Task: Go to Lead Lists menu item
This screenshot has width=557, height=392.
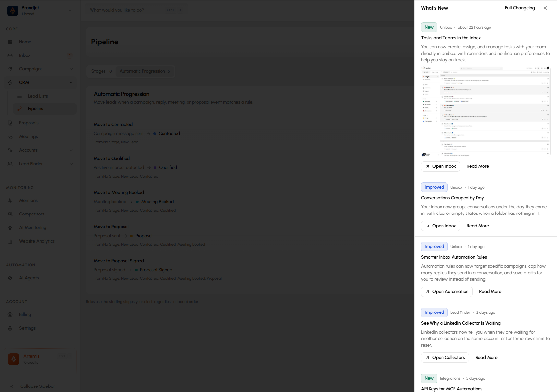Action: (x=45, y=96)
